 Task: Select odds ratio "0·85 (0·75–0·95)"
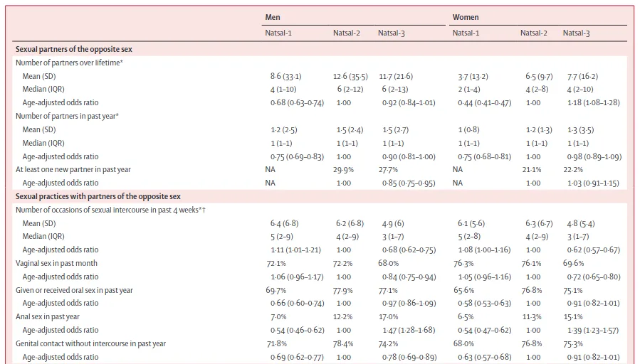click(409, 183)
